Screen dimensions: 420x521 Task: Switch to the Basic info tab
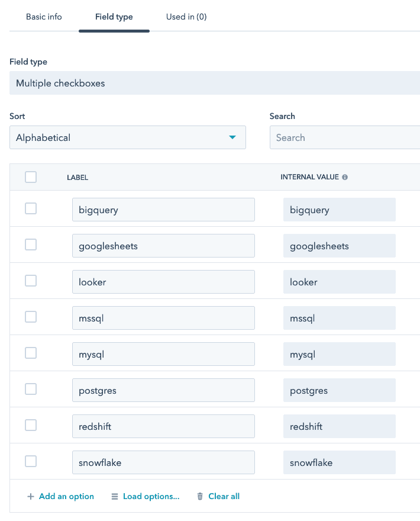click(x=44, y=17)
